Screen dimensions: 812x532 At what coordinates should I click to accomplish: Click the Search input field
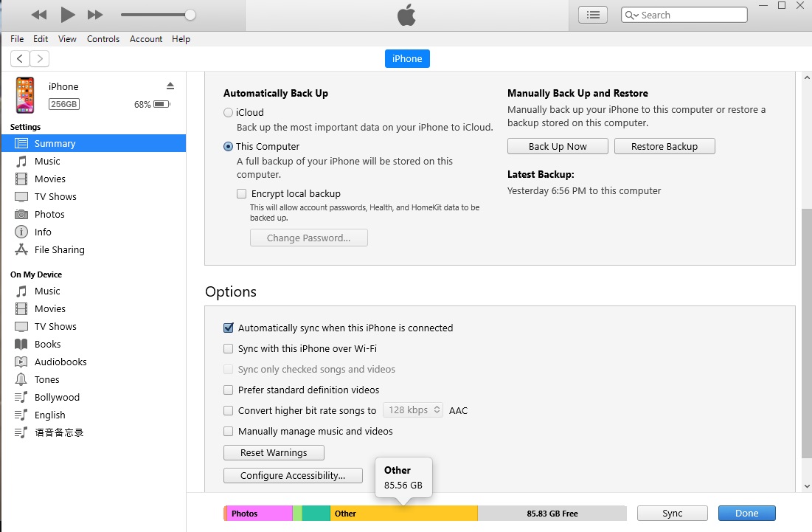click(684, 15)
